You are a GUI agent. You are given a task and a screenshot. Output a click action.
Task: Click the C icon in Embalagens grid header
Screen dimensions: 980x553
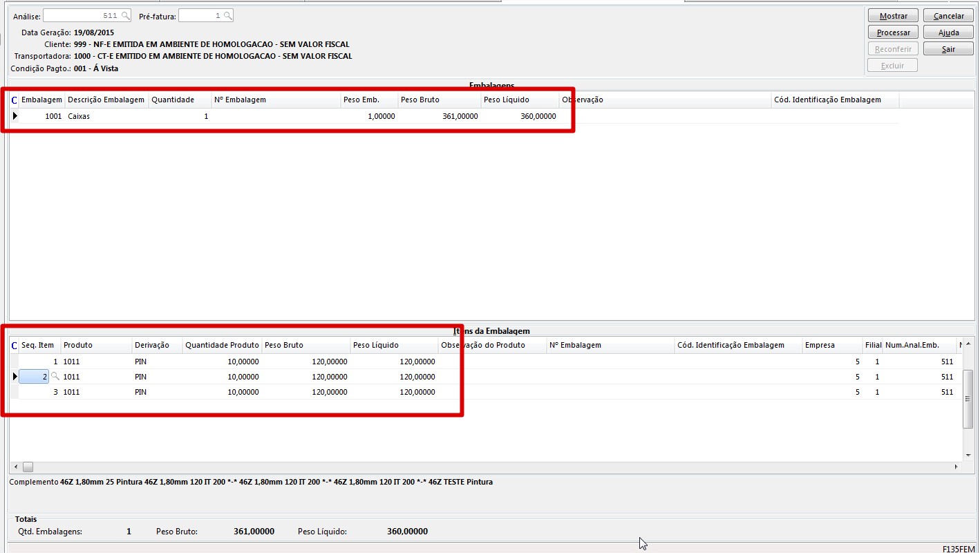15,100
